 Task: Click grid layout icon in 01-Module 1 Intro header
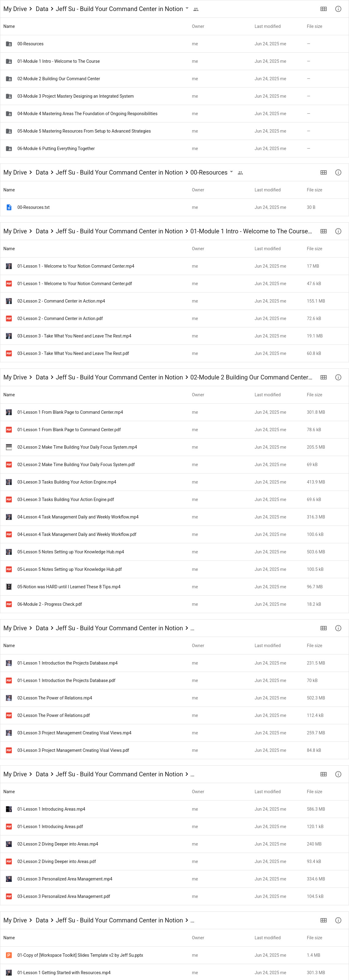click(324, 231)
